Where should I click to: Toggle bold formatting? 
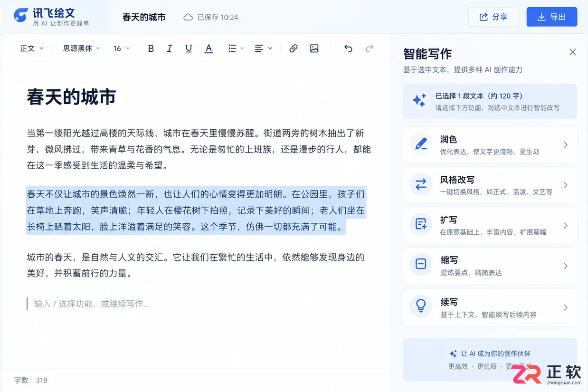pos(151,48)
